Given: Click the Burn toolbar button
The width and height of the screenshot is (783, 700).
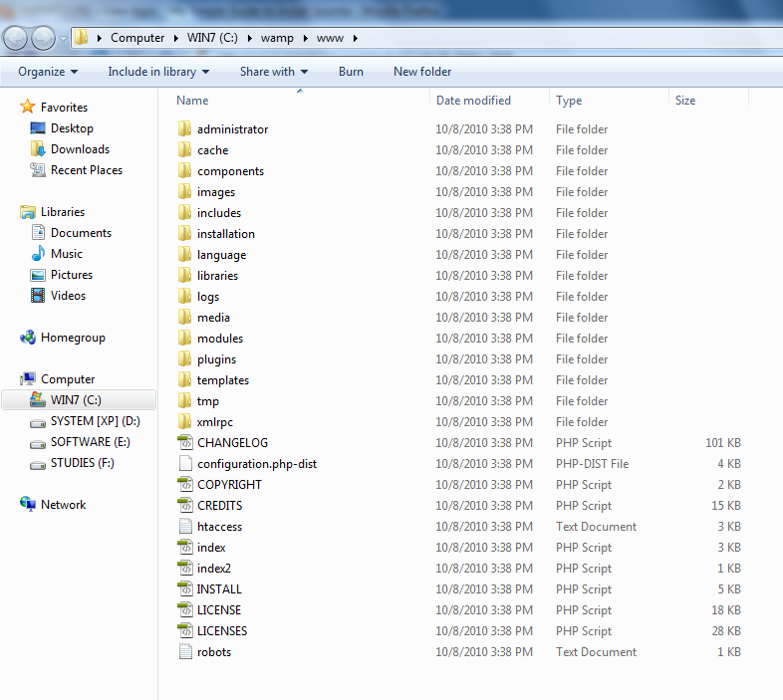Looking at the screenshot, I should (x=351, y=72).
